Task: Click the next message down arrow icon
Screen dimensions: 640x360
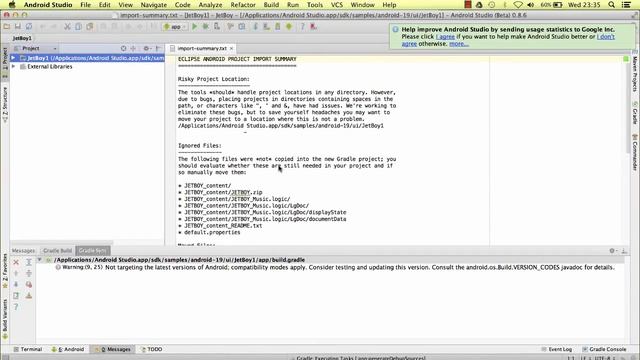Action: 16,284
